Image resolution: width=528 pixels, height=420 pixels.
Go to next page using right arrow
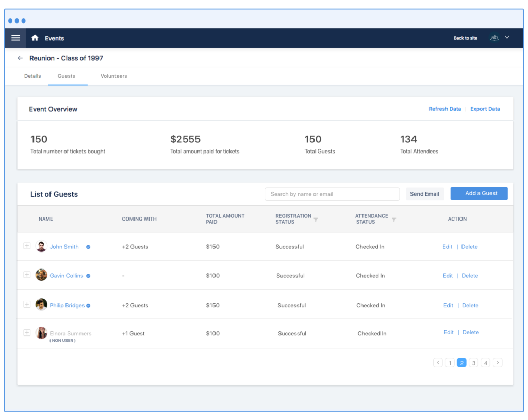[x=498, y=363]
